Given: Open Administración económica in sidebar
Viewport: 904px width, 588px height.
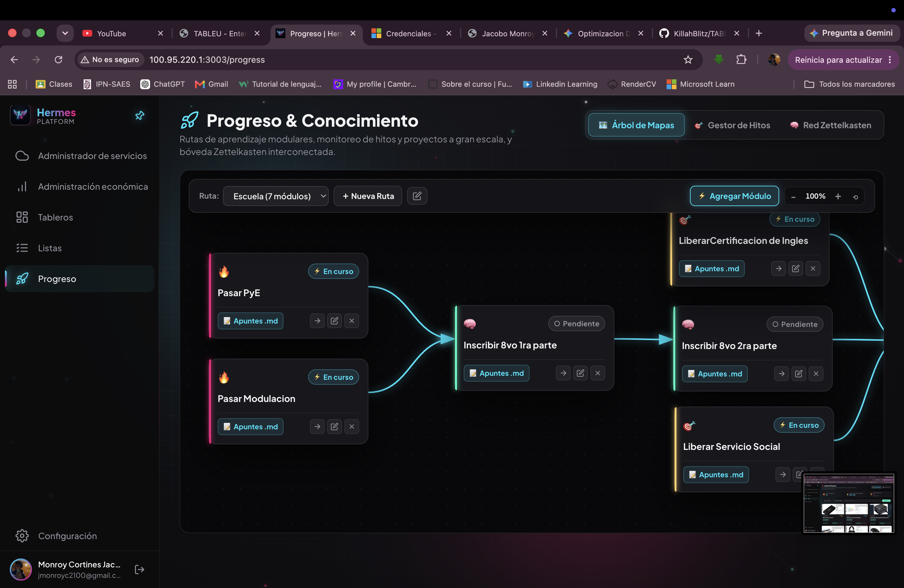Looking at the screenshot, I should [x=80, y=186].
